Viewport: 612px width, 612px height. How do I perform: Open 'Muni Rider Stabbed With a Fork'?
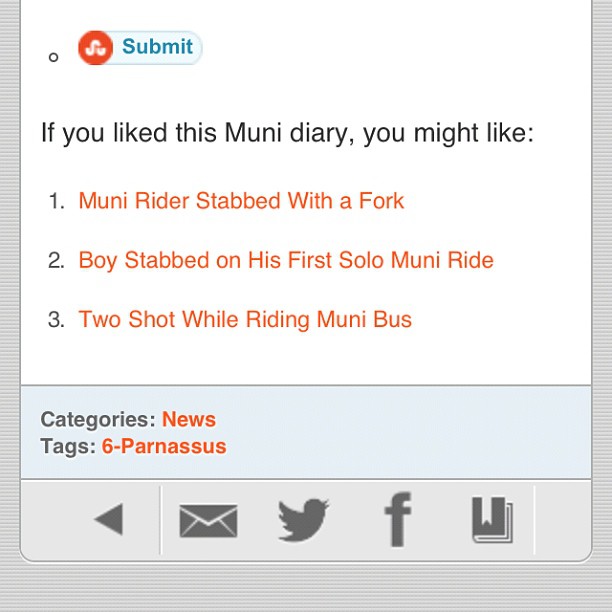point(241,201)
